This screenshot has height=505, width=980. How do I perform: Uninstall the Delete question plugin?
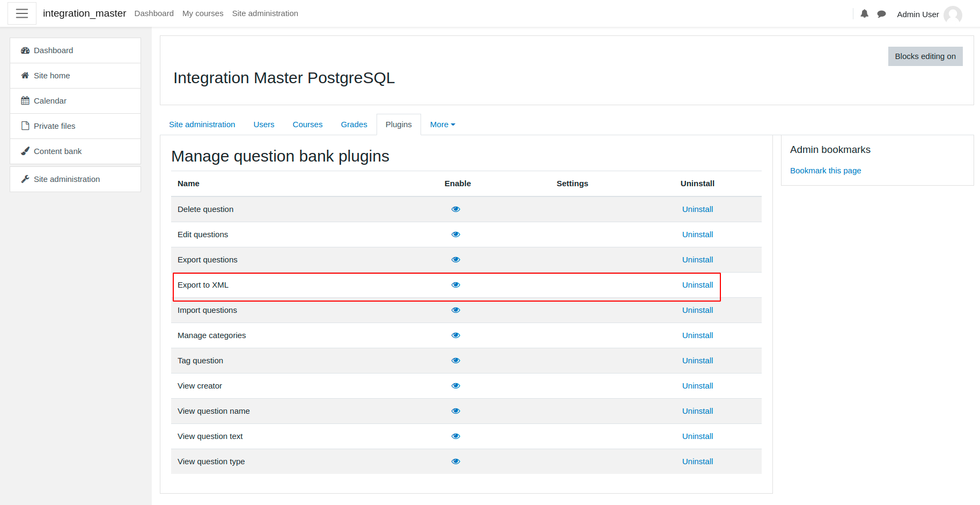[x=697, y=209]
